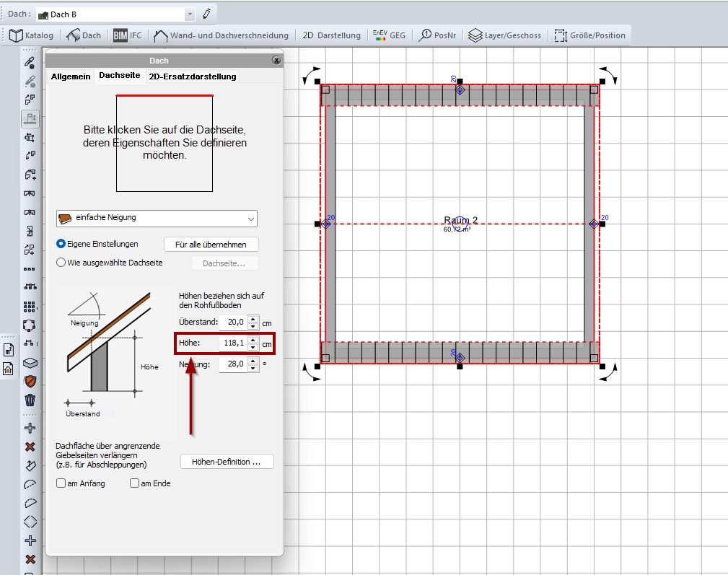Screen dimensions: 728x575
Task: Click the pencil edit icon beside Dach B
Action: pyautogui.click(x=207, y=14)
